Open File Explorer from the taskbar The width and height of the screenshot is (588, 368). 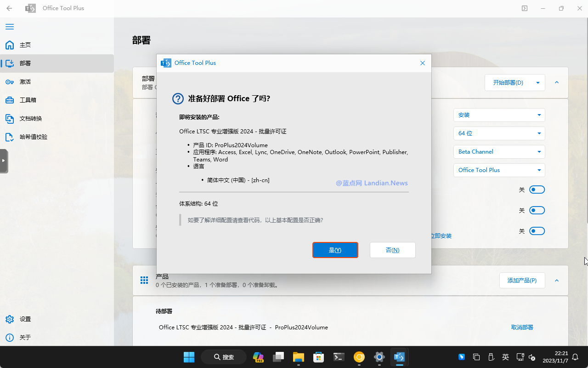(x=299, y=357)
